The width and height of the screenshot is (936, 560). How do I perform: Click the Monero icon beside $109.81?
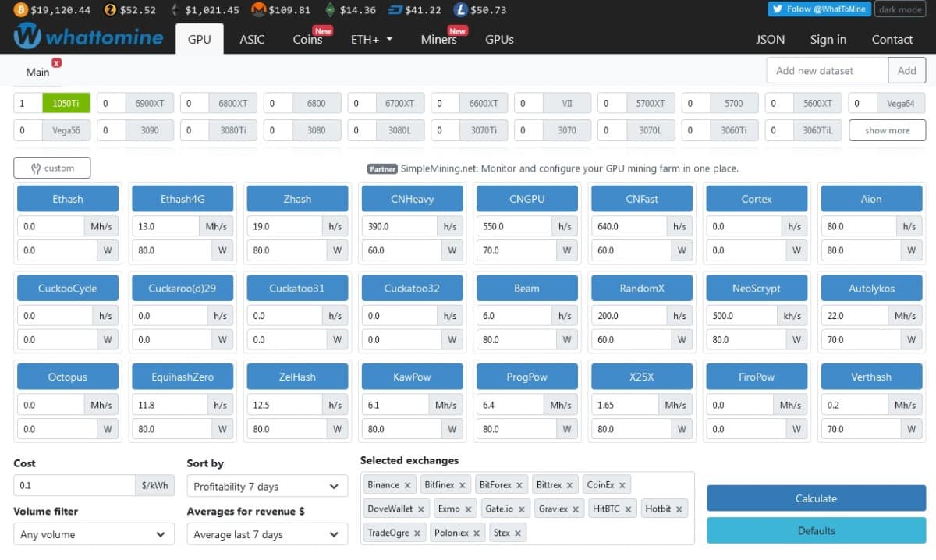258,9
